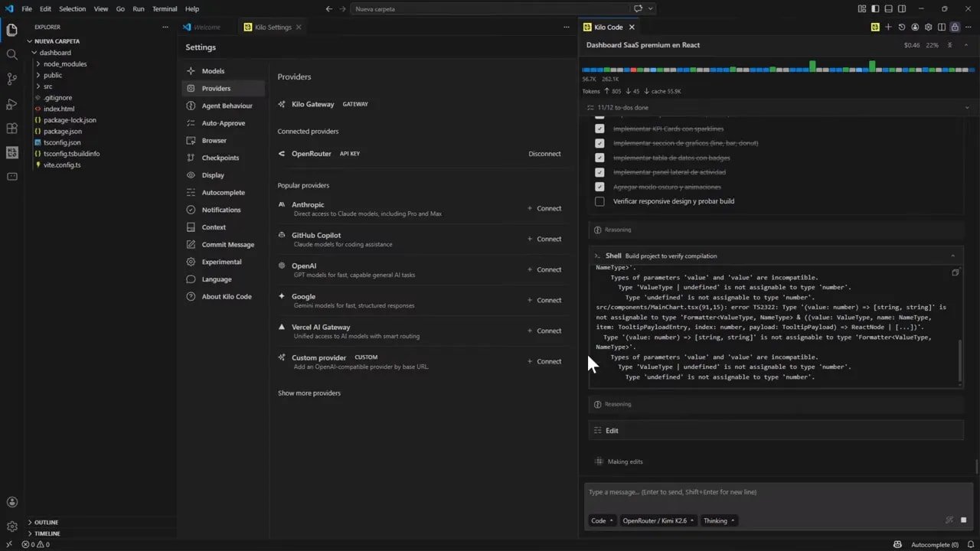Uncheck 'Implementar KPI Cards con sparklines' to-do
The height and width of the screenshot is (551, 980).
click(x=599, y=129)
